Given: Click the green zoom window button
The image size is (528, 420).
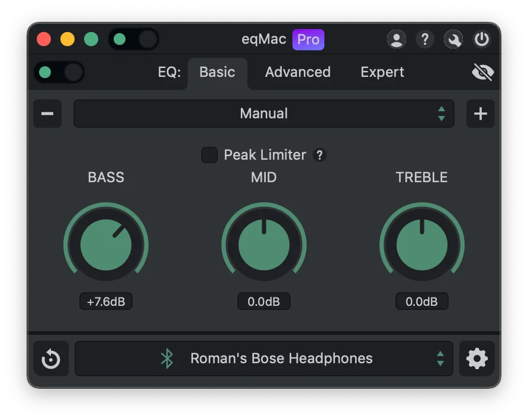Looking at the screenshot, I should tap(91, 39).
